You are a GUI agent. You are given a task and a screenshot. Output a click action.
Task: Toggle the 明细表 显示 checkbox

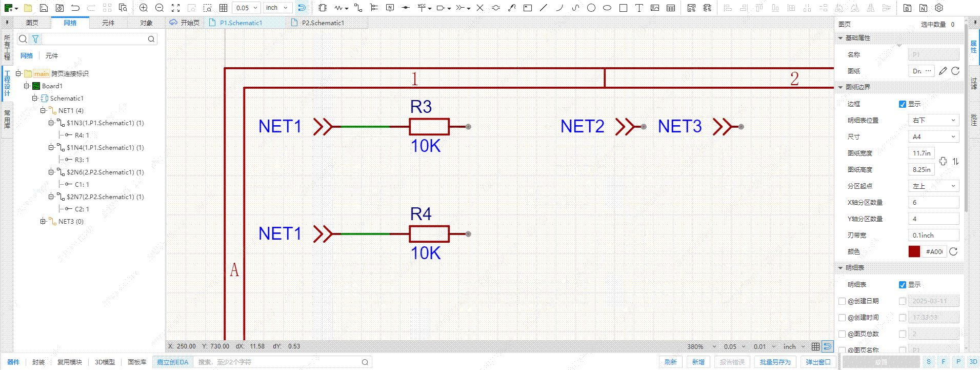[903, 285]
